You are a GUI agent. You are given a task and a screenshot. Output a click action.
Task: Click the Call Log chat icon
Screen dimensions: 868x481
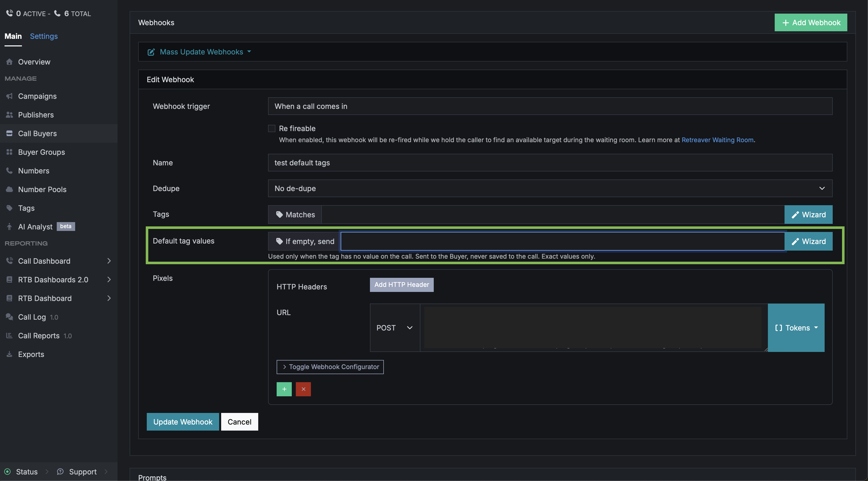(x=9, y=317)
